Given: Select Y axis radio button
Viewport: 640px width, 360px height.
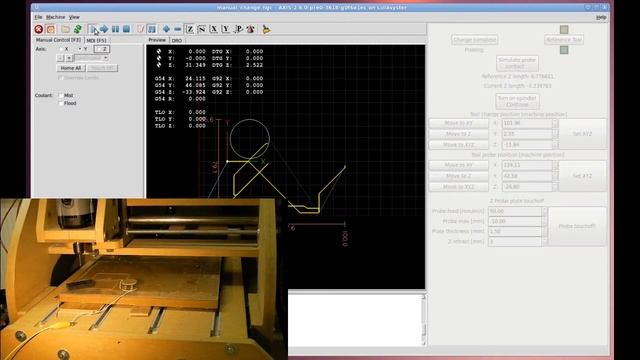Looking at the screenshot, I should [x=81, y=49].
